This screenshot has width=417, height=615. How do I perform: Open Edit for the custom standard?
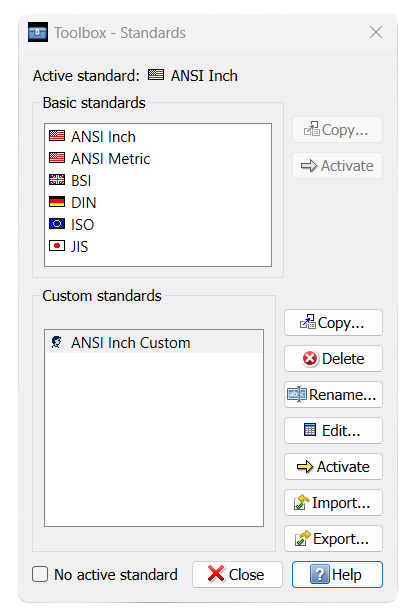333,431
